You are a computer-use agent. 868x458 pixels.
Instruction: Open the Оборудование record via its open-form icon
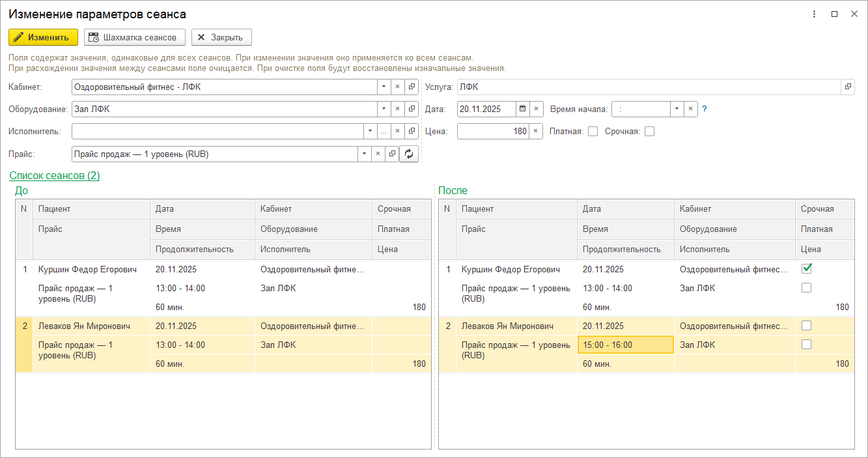coord(412,109)
